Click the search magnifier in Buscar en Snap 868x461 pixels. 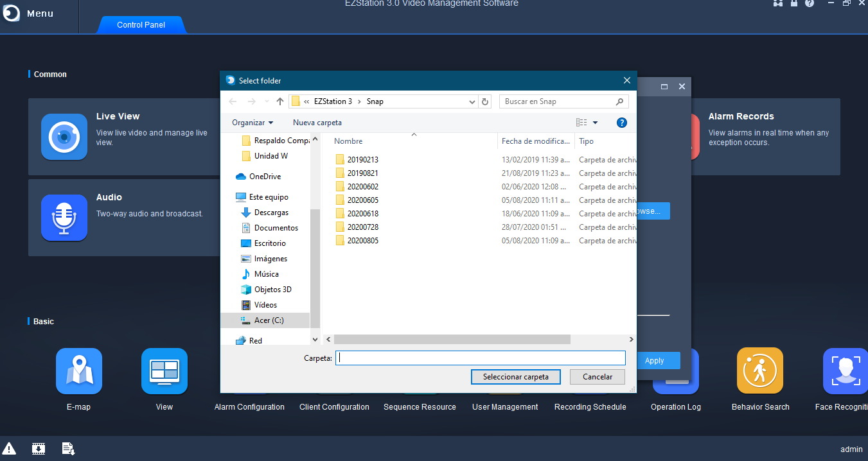click(x=619, y=101)
